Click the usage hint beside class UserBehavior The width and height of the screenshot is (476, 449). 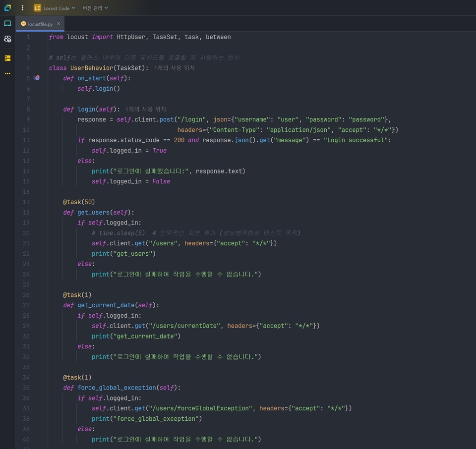click(174, 68)
